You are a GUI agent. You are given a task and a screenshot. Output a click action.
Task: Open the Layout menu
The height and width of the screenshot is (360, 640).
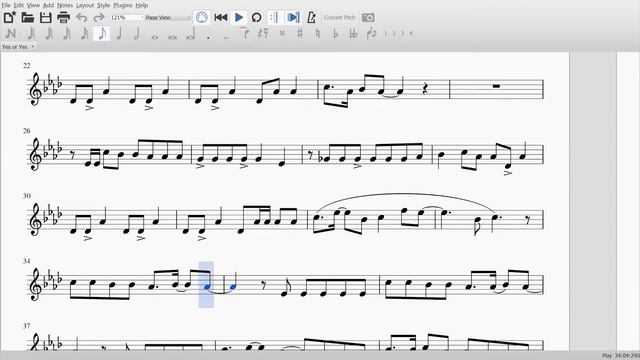[x=85, y=5]
